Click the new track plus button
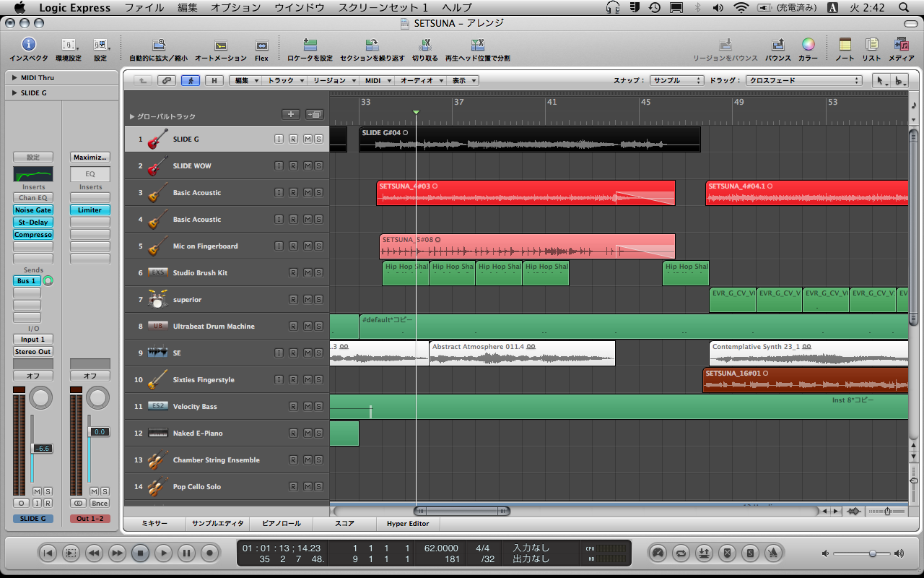Image resolution: width=924 pixels, height=578 pixels. coord(290,114)
